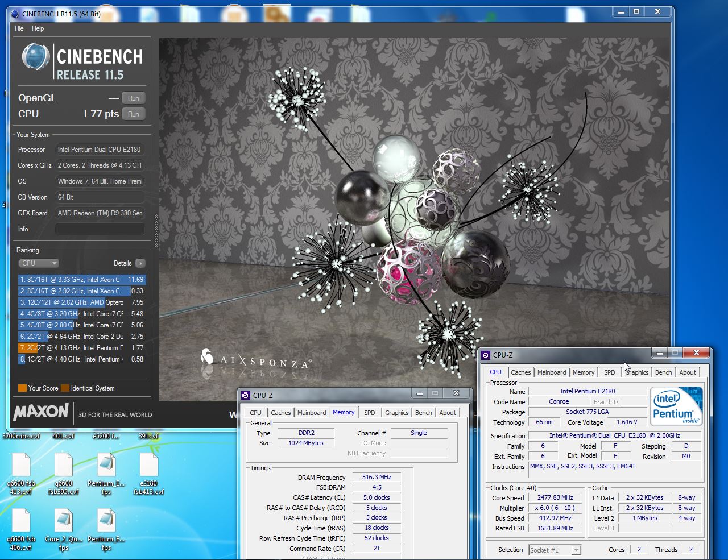Click the Info input field in Your System

point(100,229)
